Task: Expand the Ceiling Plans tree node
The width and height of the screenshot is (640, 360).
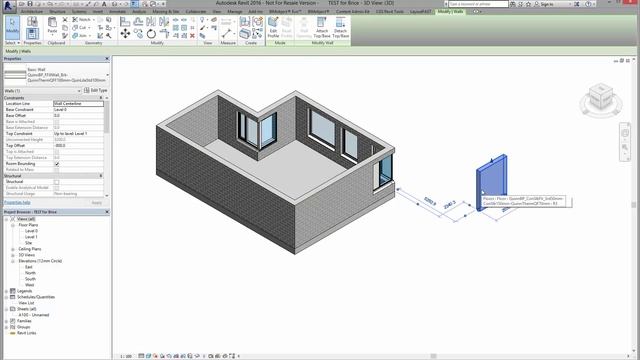Action: (x=13, y=249)
